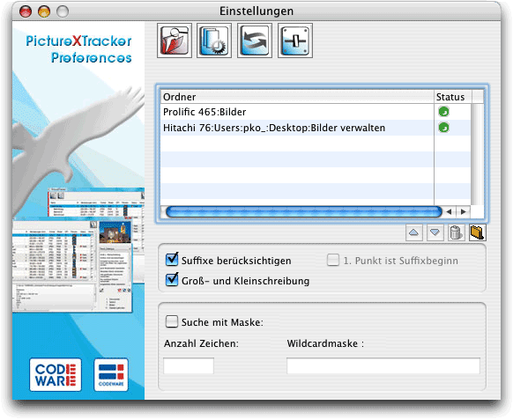Click the scroll left arrow of folder list
This screenshot has height=420, width=513.
pos(450,212)
